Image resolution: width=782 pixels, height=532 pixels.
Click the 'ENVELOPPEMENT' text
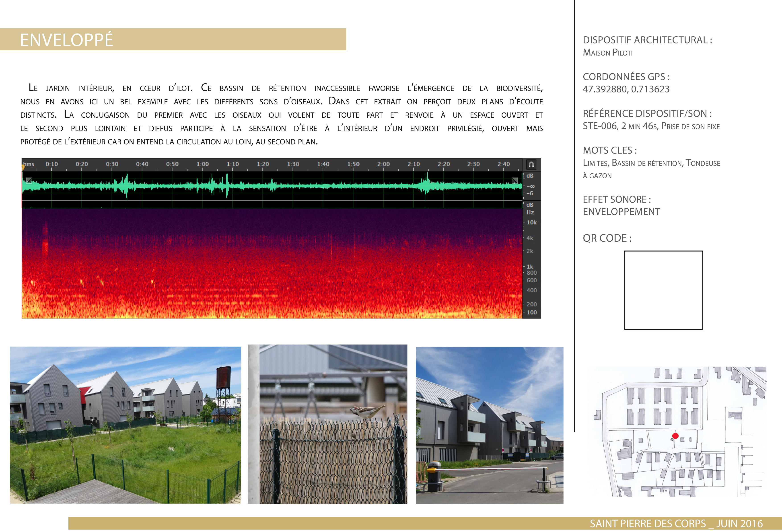pos(621,212)
